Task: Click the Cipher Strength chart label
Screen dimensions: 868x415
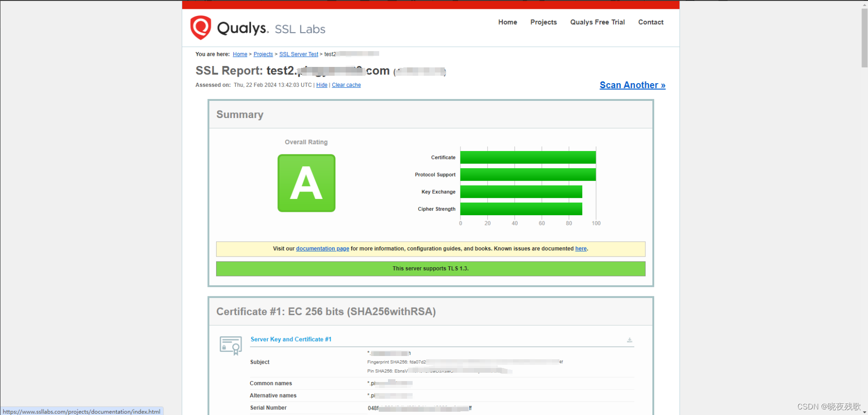Action: tap(437, 209)
